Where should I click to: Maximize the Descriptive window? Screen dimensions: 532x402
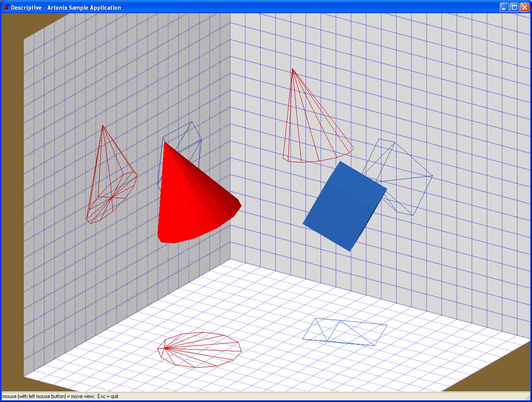[x=514, y=7]
